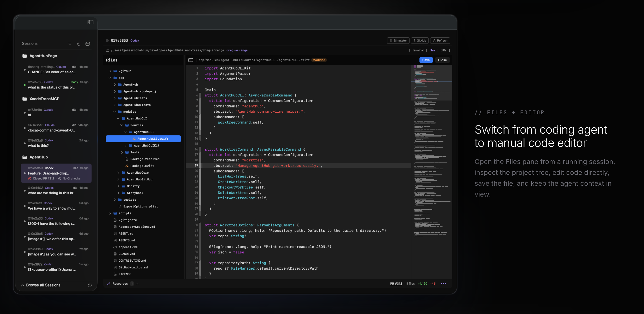Expand Browse all Sessions

pos(41,285)
